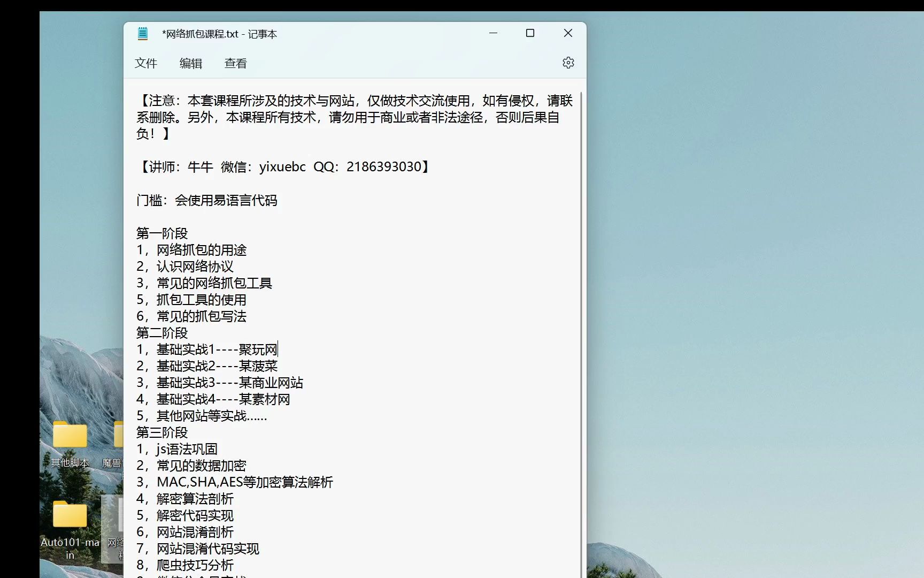The image size is (924, 578).
Task: Click the line 8，爬虫技巧分析
Action: tap(185, 565)
